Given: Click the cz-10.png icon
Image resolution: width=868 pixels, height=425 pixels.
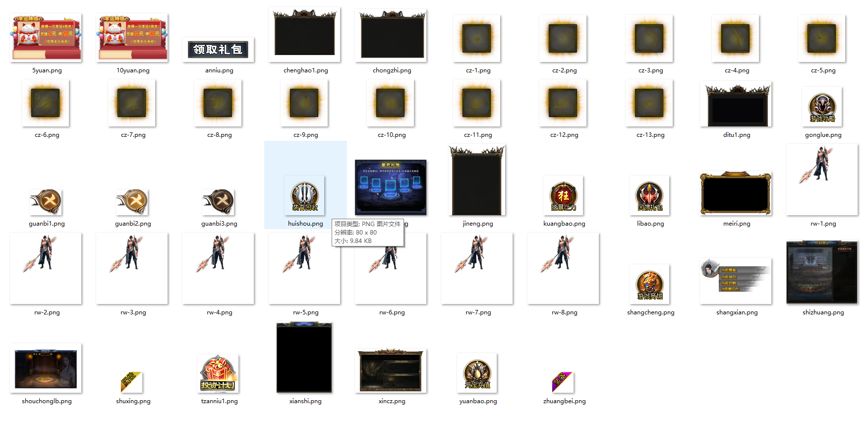Looking at the screenshot, I should click(x=391, y=103).
